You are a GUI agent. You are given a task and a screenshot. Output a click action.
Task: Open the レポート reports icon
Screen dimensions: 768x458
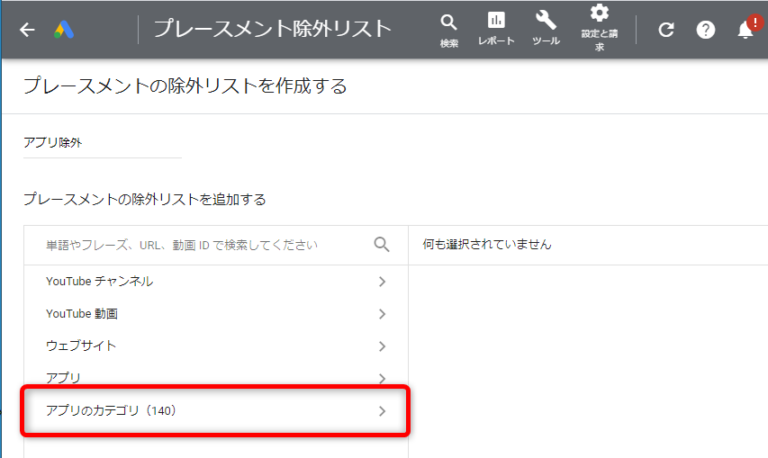tap(496, 29)
